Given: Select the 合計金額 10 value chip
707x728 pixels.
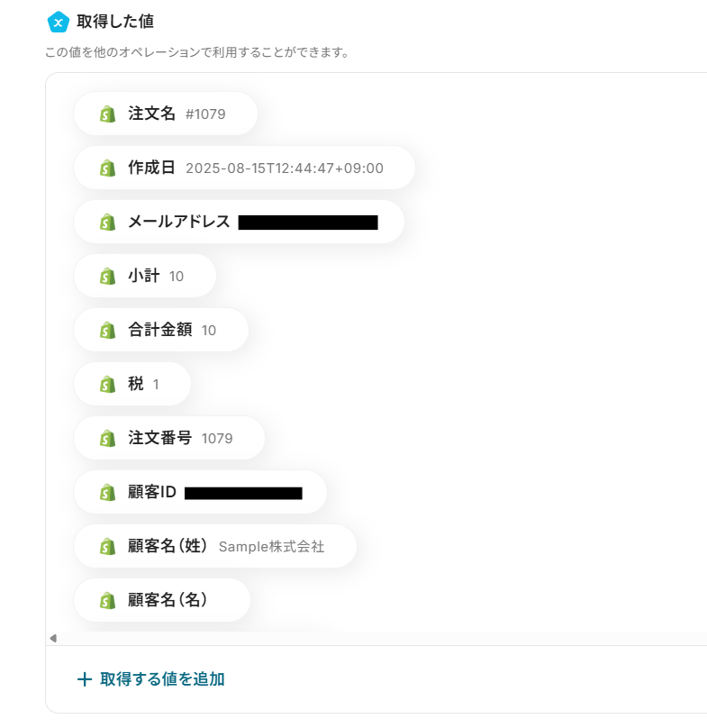Looking at the screenshot, I should click(x=161, y=331).
